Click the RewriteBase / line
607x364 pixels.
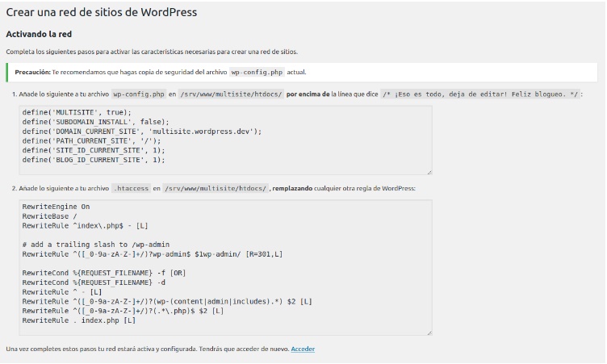click(49, 216)
